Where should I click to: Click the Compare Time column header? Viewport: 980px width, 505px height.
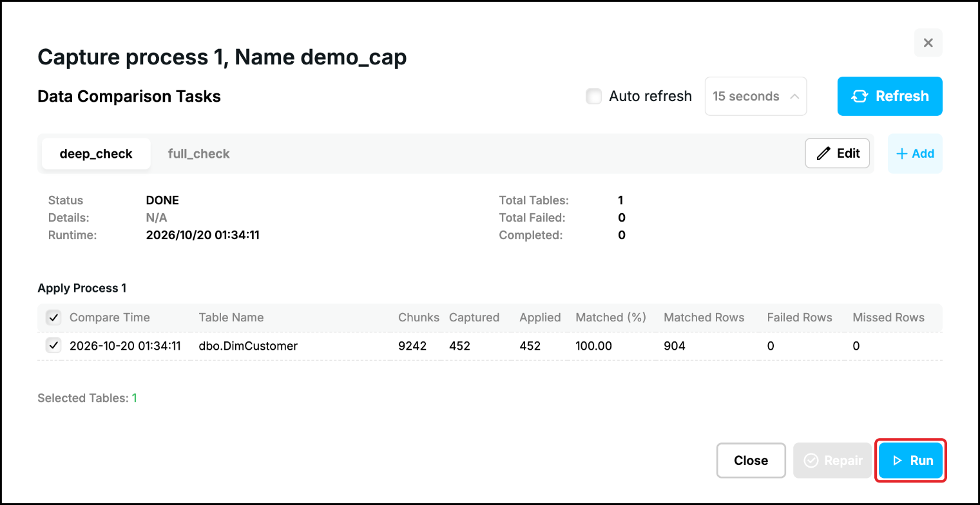point(110,318)
